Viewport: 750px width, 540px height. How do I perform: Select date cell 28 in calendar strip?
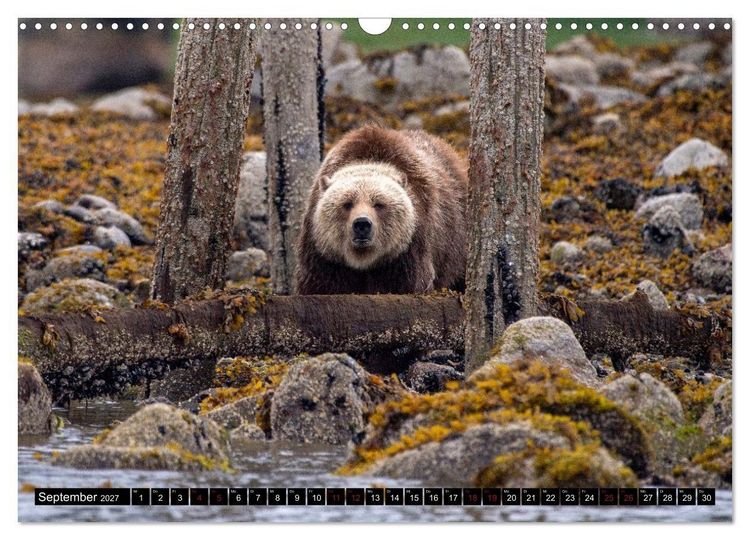[x=668, y=497]
